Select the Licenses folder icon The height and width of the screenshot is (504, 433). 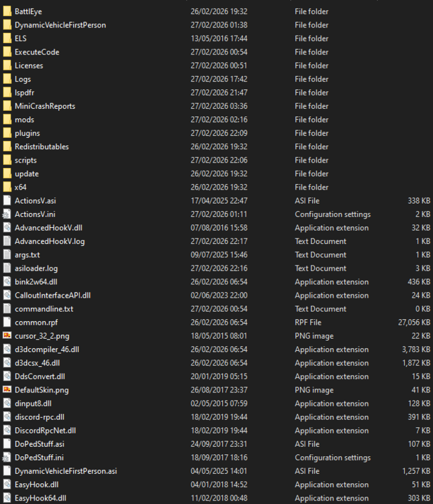pos(7,65)
